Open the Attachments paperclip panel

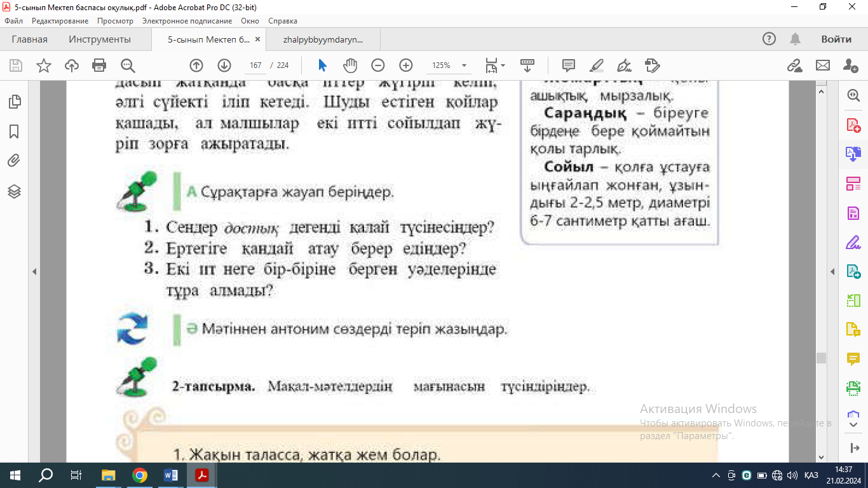click(14, 161)
